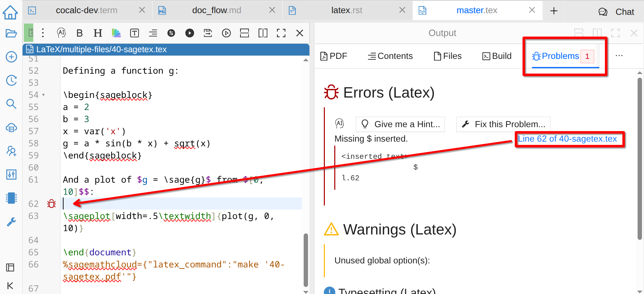Open the find-in-files magnifier icon

pyautogui.click(x=11, y=104)
